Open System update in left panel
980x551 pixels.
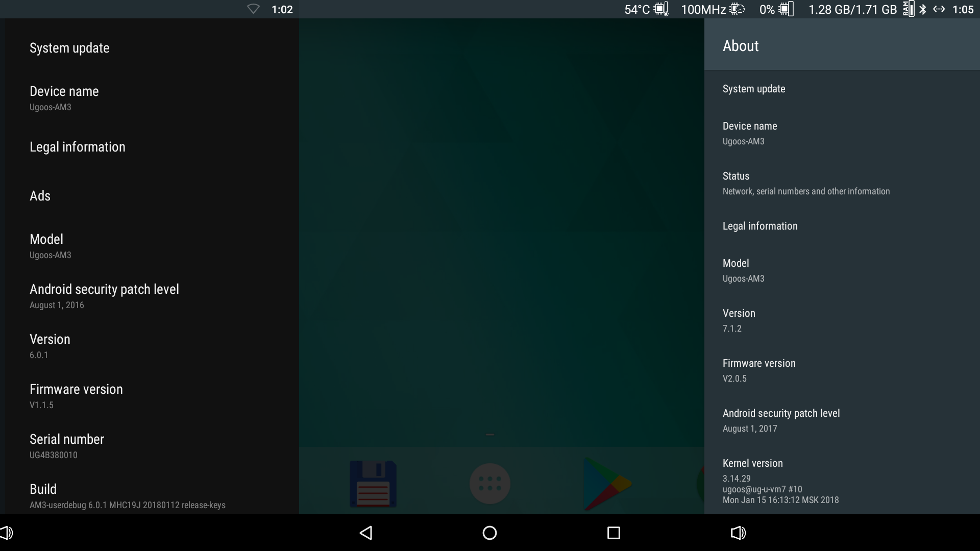click(x=152, y=48)
